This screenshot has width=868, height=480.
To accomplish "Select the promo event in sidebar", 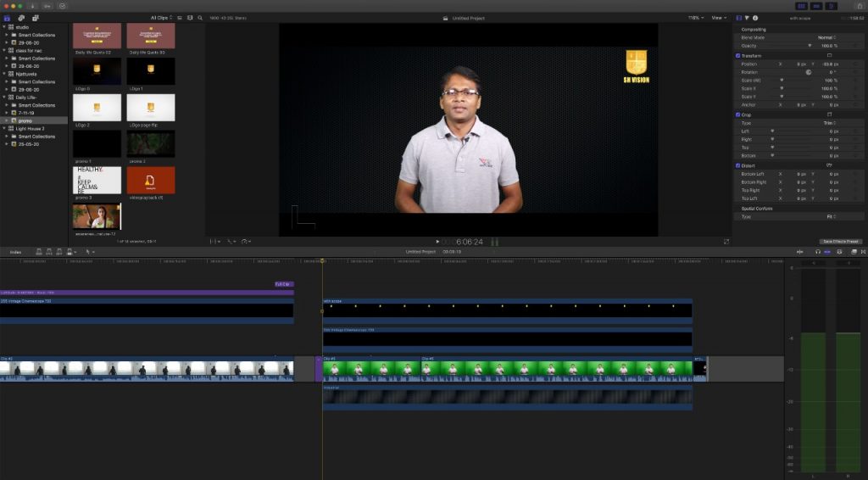I will pyautogui.click(x=25, y=120).
